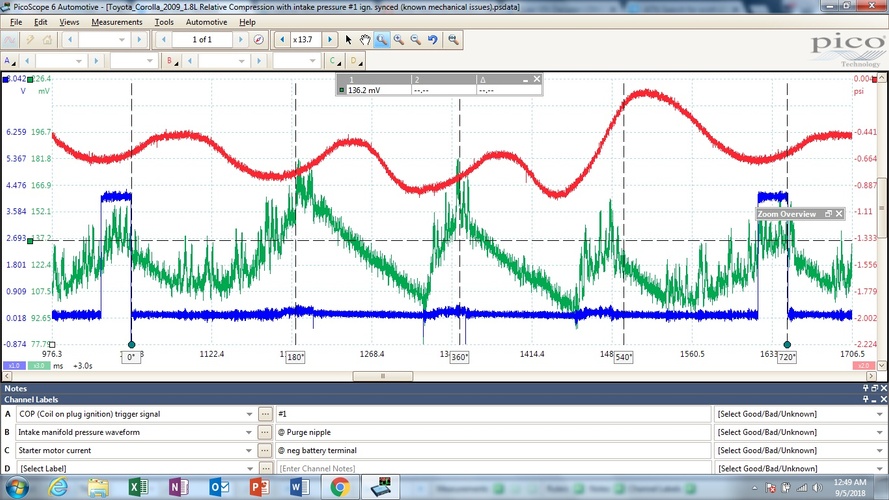Open Channel D options button
Viewport: 889px width, 500px height.
click(x=355, y=61)
